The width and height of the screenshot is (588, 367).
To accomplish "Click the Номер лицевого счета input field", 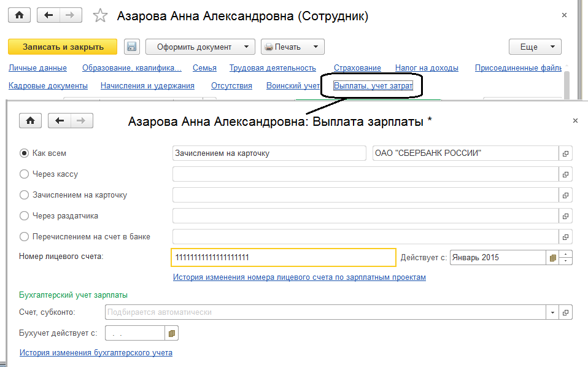I will click(x=284, y=258).
